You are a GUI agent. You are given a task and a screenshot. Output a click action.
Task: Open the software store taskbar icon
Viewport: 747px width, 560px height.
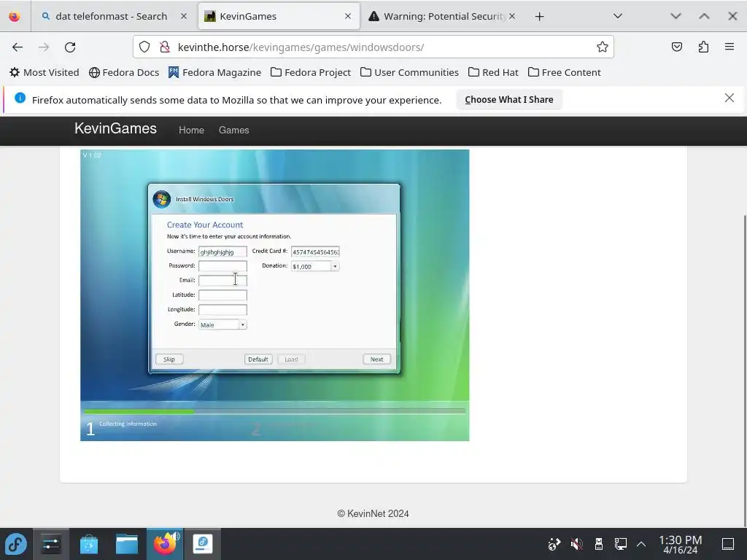point(88,544)
